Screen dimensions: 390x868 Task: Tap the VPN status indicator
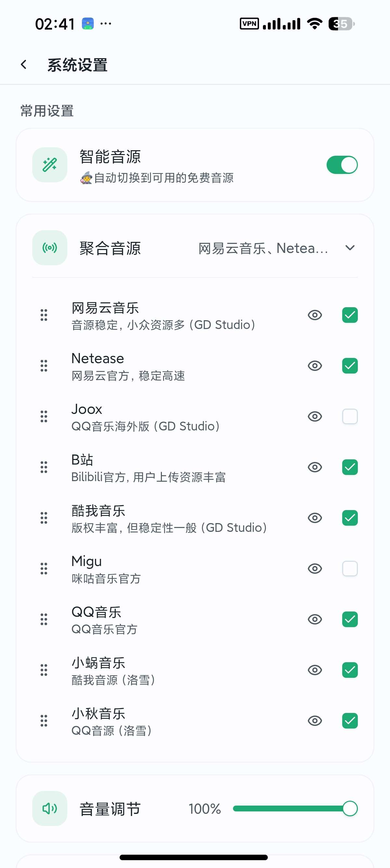tap(249, 24)
